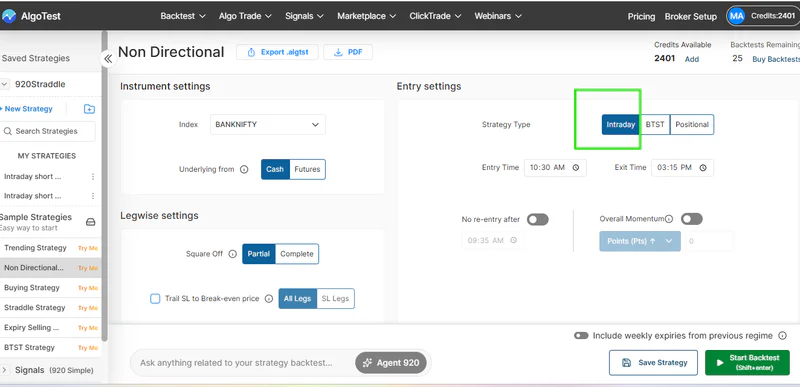Select BTST strategy type
This screenshot has height=387, width=800.
[655, 124]
